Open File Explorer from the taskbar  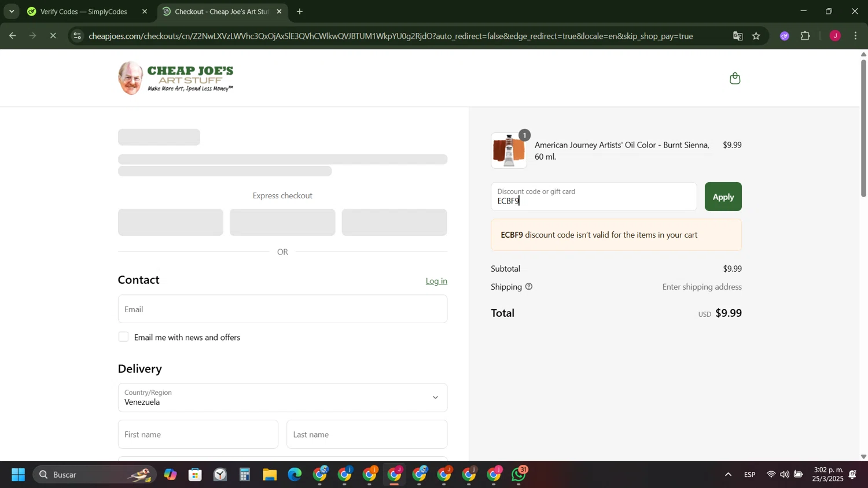(x=270, y=475)
